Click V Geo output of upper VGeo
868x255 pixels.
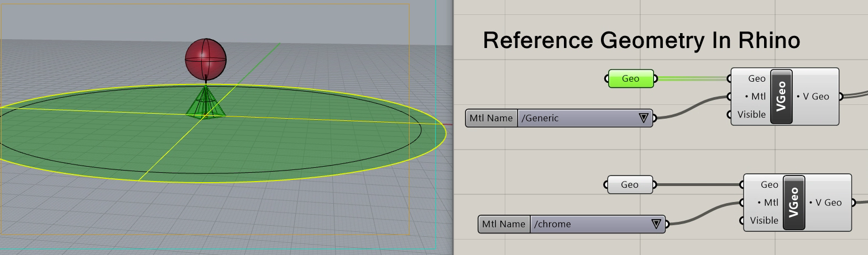click(813, 96)
